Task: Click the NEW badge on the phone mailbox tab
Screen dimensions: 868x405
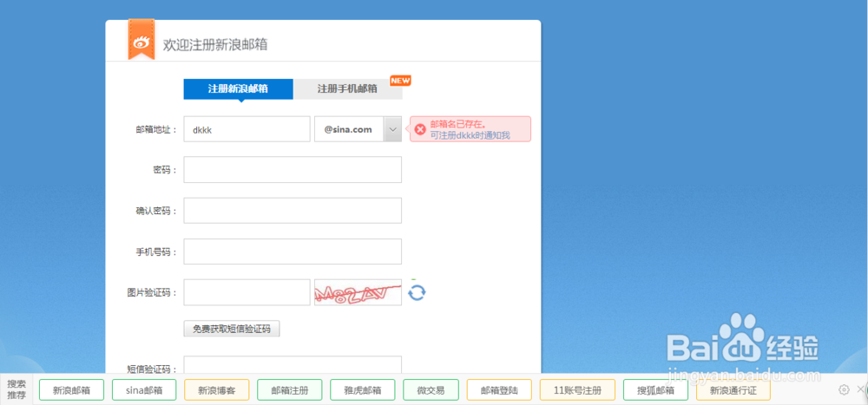Action: [x=400, y=81]
